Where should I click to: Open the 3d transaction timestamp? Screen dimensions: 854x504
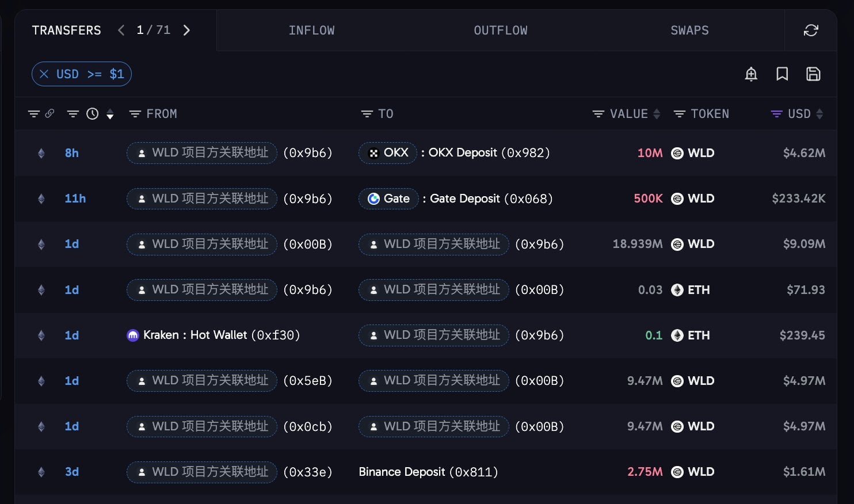pyautogui.click(x=72, y=472)
